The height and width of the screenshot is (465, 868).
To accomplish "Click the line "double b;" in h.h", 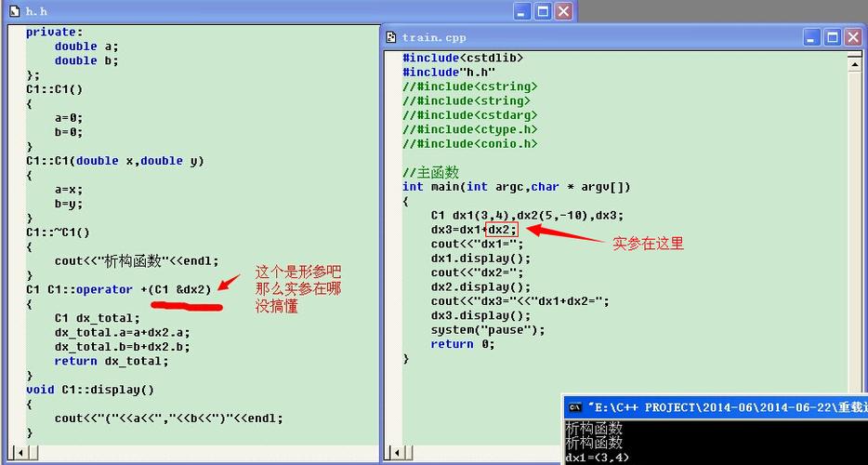I will [x=86, y=61].
